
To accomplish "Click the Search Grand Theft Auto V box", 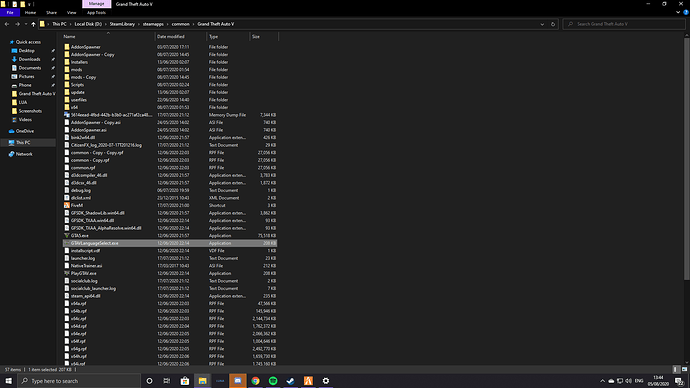I will click(x=624, y=24).
